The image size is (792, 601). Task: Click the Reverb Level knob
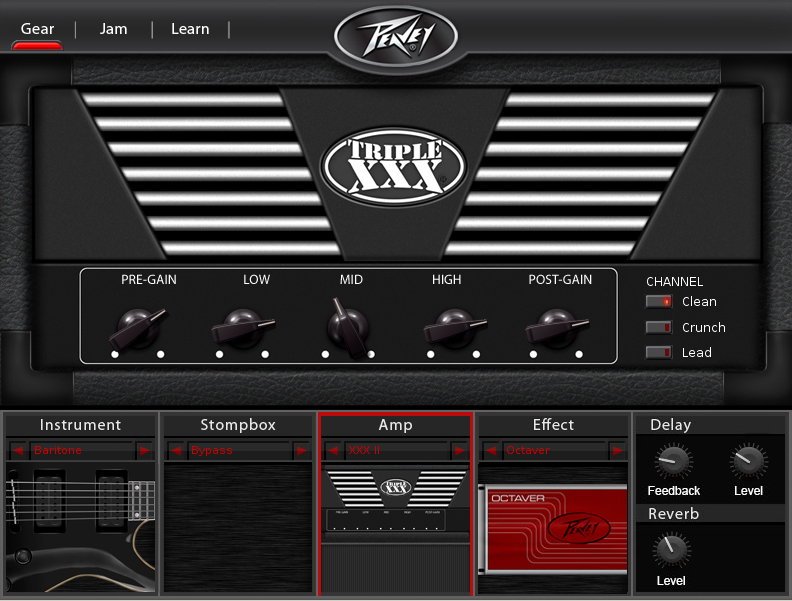pyautogui.click(x=671, y=550)
